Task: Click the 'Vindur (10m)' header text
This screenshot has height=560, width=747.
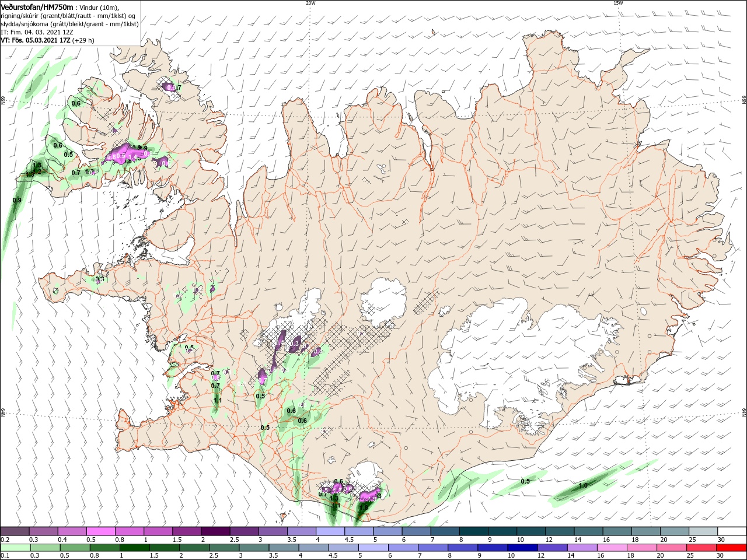Action: (99, 7)
